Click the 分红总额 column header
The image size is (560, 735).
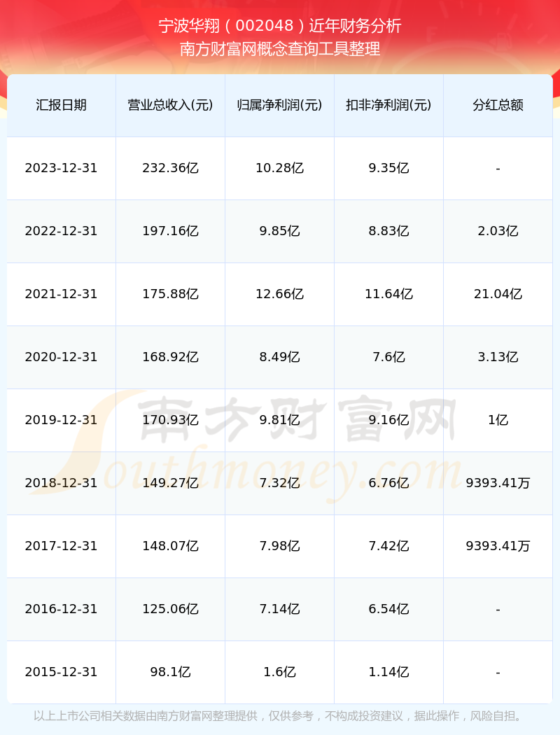tap(498, 105)
